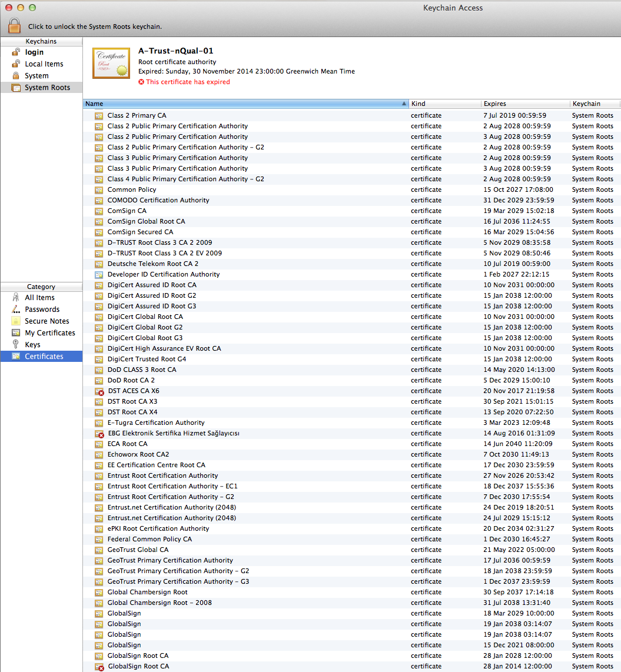The width and height of the screenshot is (621, 672).
Task: Select DoD CLASS 3 Root CA
Action: click(351, 370)
